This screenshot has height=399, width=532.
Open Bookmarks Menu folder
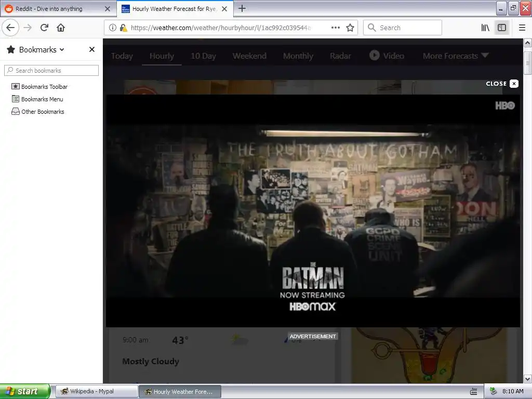(x=37, y=99)
